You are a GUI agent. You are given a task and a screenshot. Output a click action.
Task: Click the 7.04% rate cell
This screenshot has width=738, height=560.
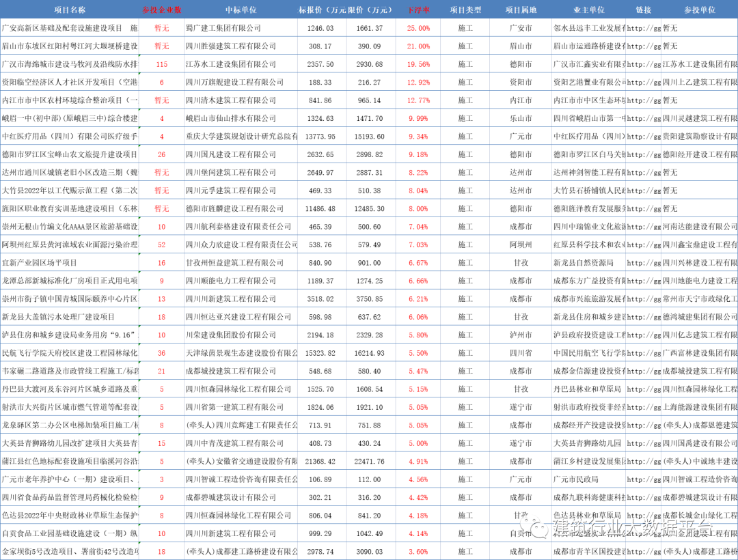(418, 227)
